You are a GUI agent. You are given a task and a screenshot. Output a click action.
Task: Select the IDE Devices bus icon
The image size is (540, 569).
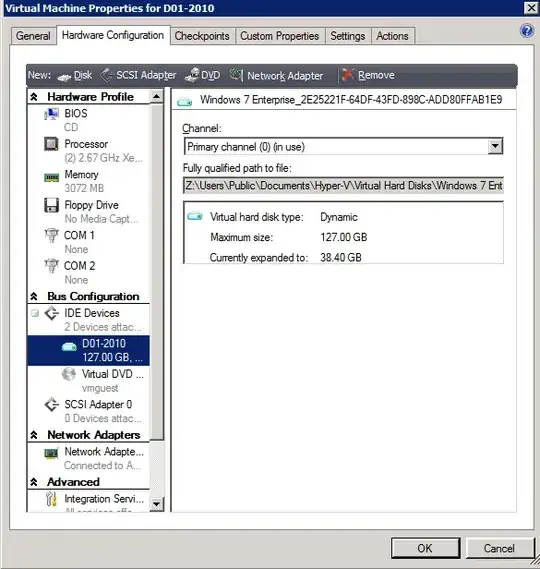[52, 313]
